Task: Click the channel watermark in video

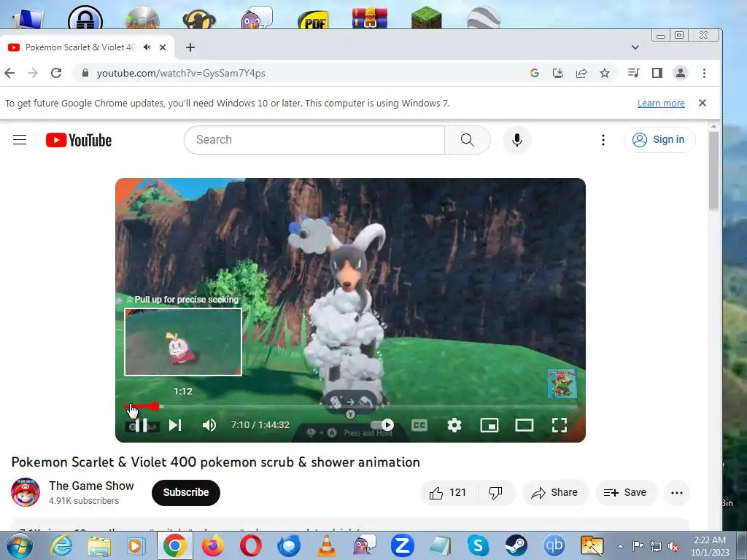Action: (562, 384)
